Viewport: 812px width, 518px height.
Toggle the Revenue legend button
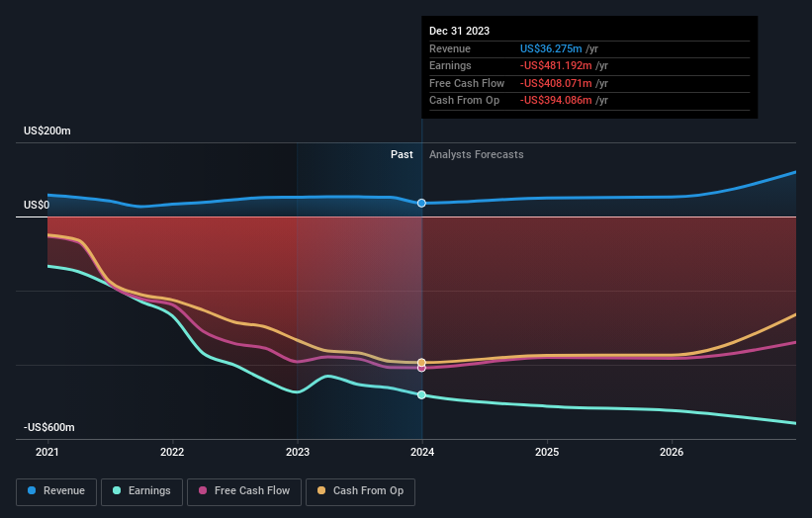coord(56,491)
